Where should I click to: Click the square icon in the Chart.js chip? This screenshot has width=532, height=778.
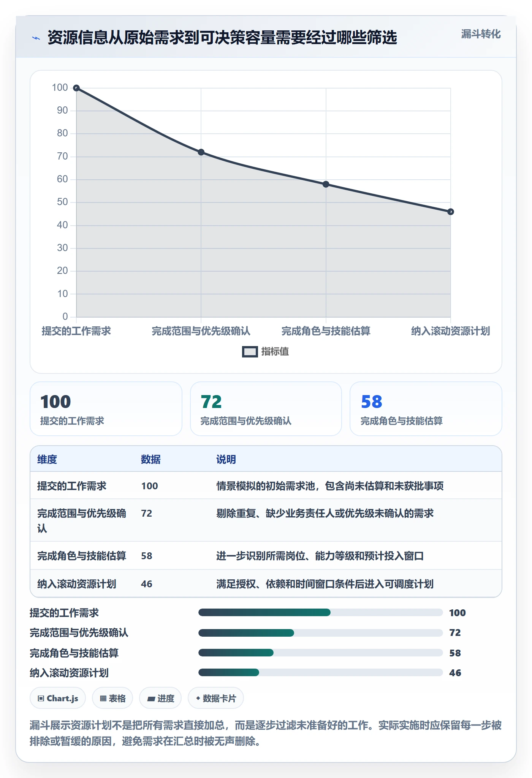[x=41, y=698]
